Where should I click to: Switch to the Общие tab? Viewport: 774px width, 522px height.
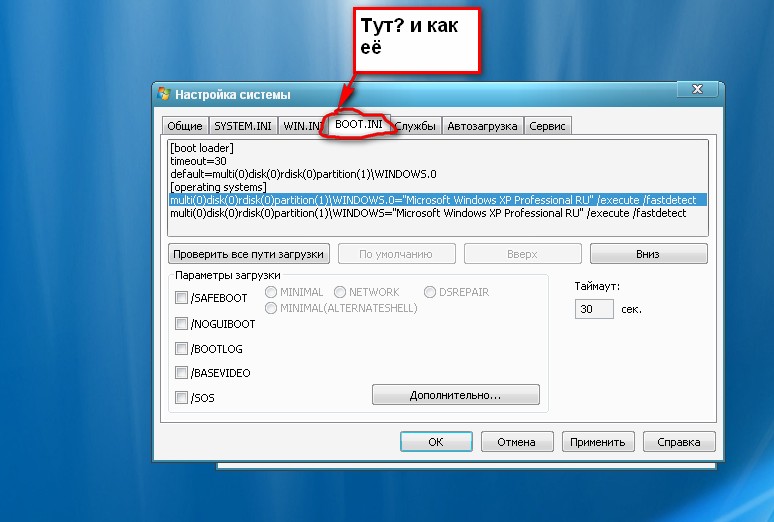[x=185, y=126]
